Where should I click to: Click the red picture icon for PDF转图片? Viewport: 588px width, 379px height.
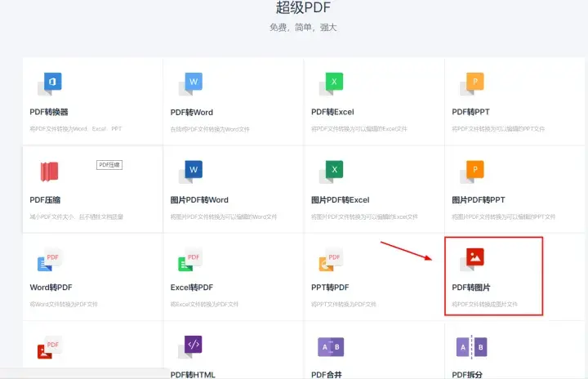click(472, 259)
